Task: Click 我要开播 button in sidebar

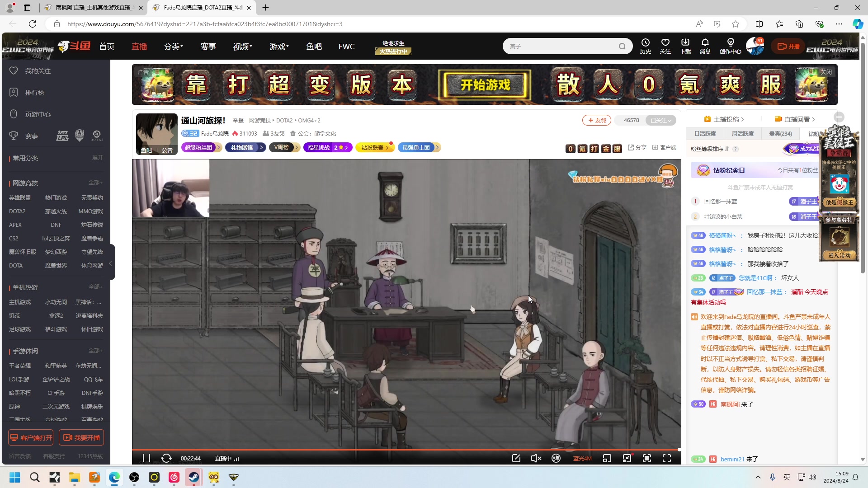Action: click(81, 437)
